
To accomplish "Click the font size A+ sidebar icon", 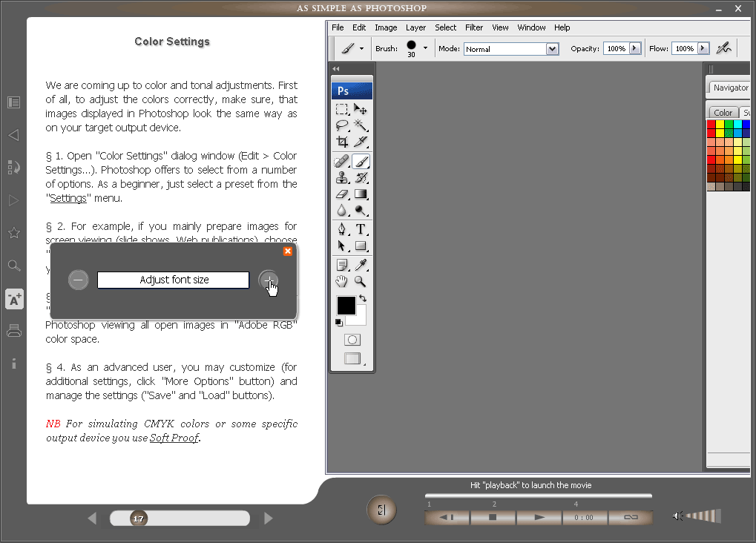I will (14, 300).
